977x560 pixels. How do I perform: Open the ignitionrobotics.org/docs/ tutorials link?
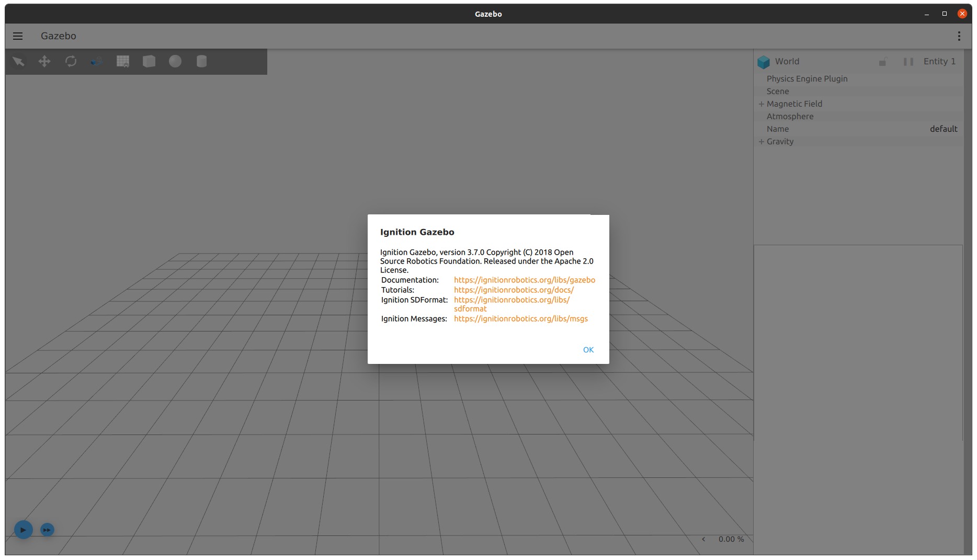[514, 290]
